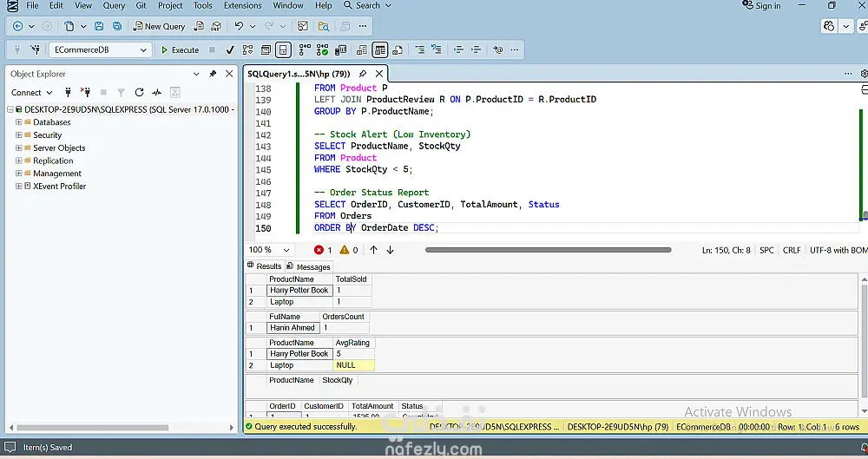Expand the XEvent Profiler node
This screenshot has height=459, width=868.
tap(19, 186)
